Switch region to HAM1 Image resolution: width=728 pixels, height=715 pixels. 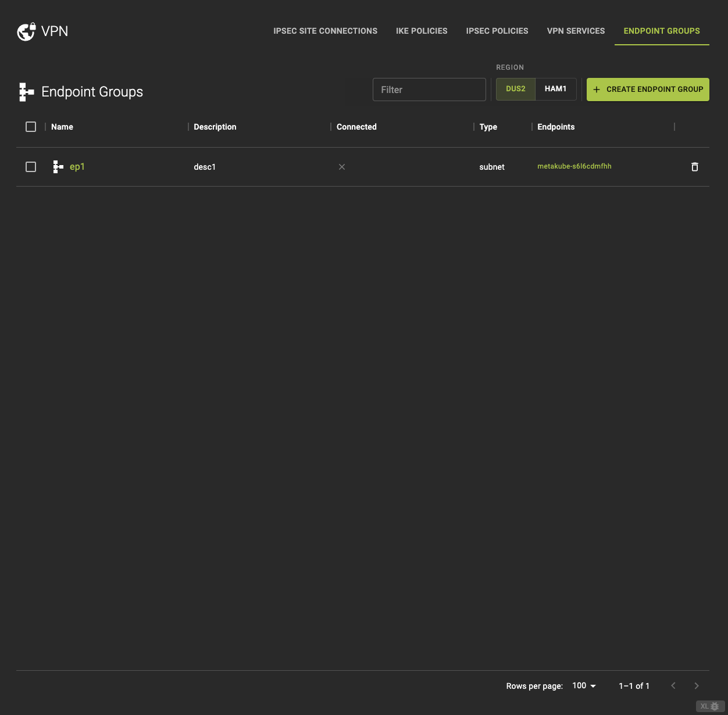coord(555,89)
